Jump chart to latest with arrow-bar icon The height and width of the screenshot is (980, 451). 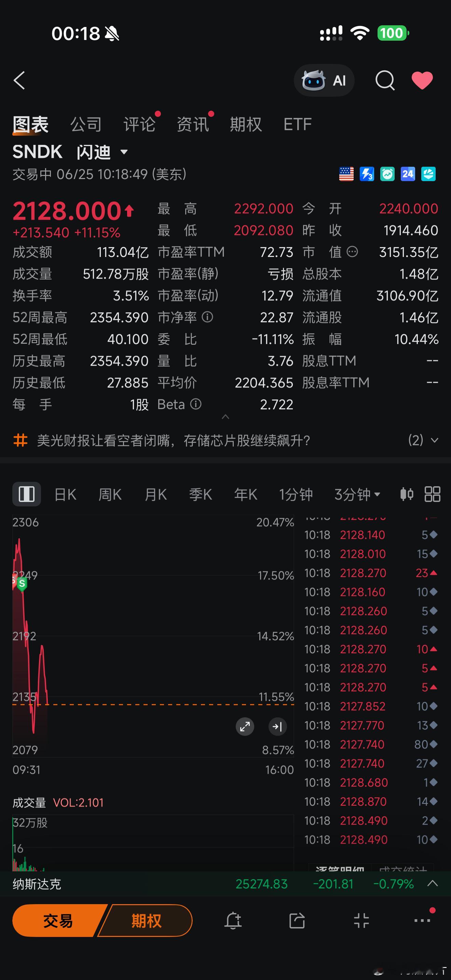(x=277, y=727)
